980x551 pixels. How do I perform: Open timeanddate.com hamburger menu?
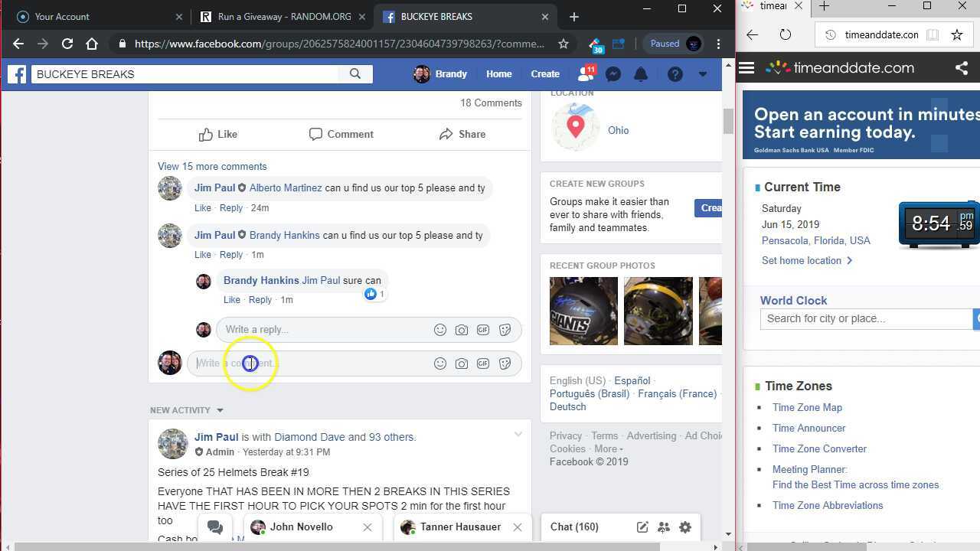746,68
